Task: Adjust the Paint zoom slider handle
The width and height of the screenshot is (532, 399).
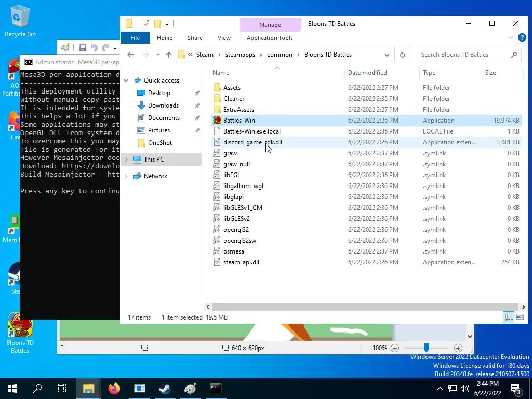Action: pos(427,348)
